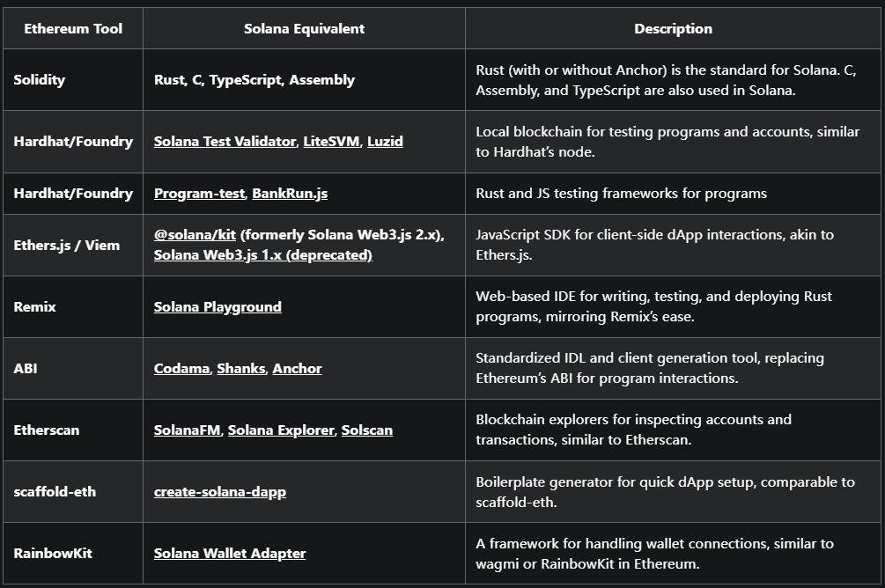Screen dimensions: 885x588
Task: Open the Solana Playground link
Action: coord(218,306)
